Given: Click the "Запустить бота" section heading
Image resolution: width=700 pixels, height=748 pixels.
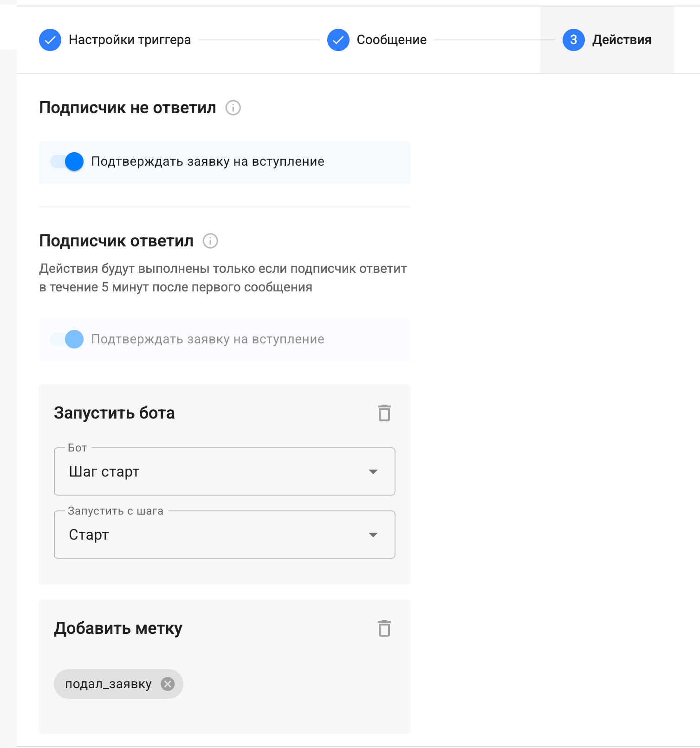Looking at the screenshot, I should 115,413.
